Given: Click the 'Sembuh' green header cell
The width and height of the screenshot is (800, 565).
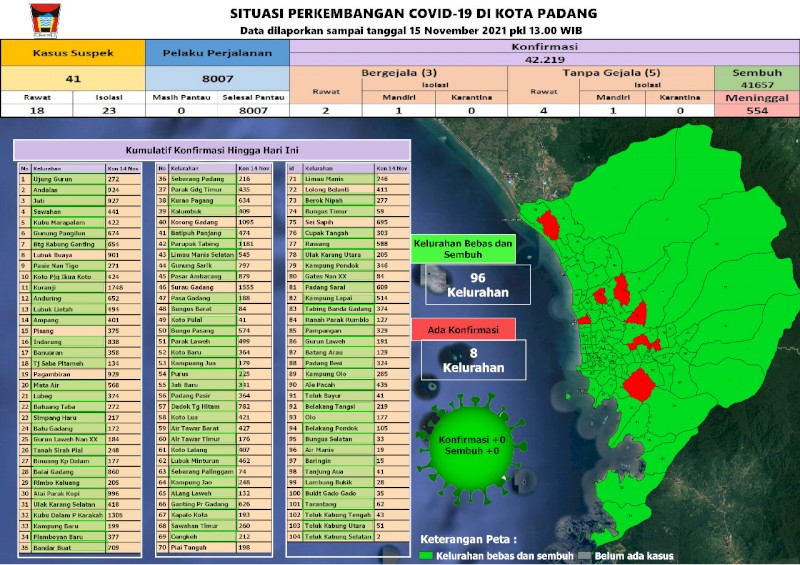Looking at the screenshot, I should point(757,72).
